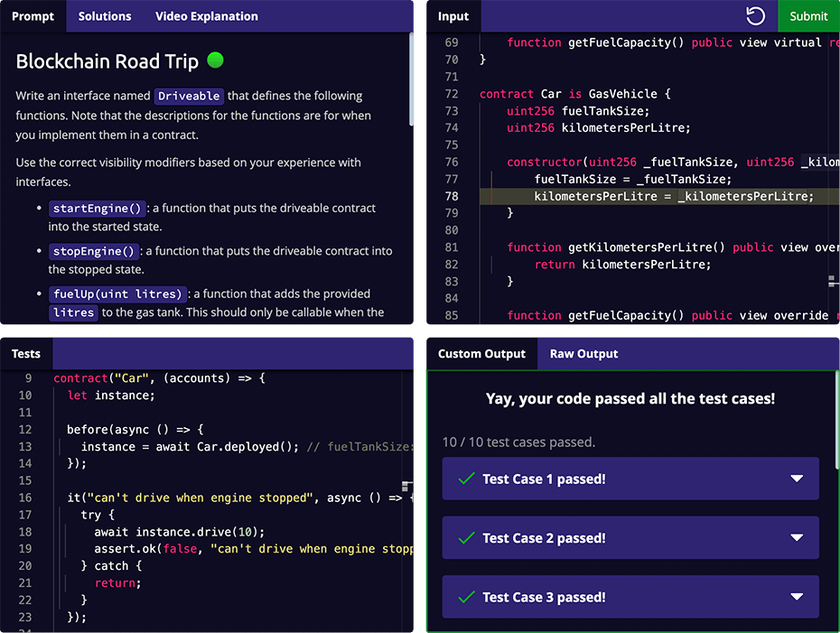Open the Video Explanation tab

(x=208, y=15)
